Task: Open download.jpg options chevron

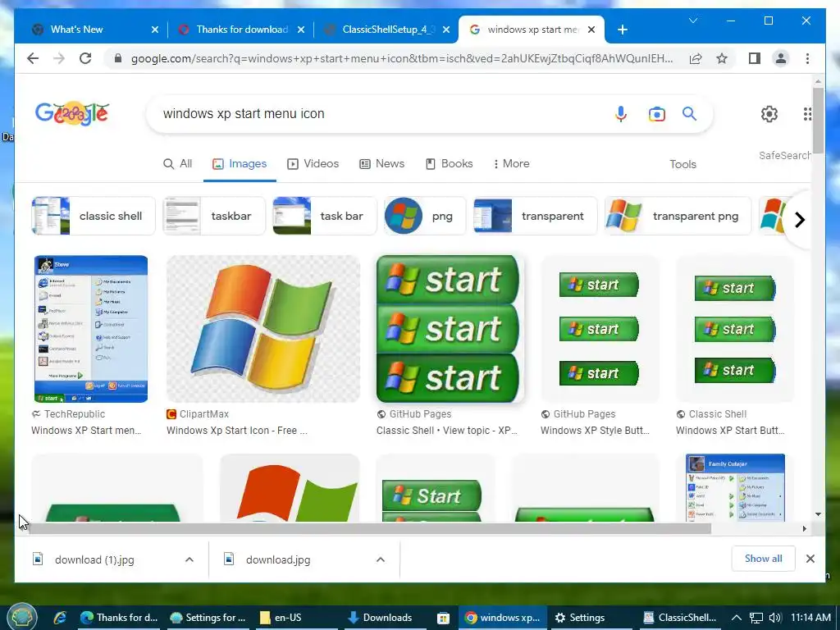Action: (x=381, y=559)
